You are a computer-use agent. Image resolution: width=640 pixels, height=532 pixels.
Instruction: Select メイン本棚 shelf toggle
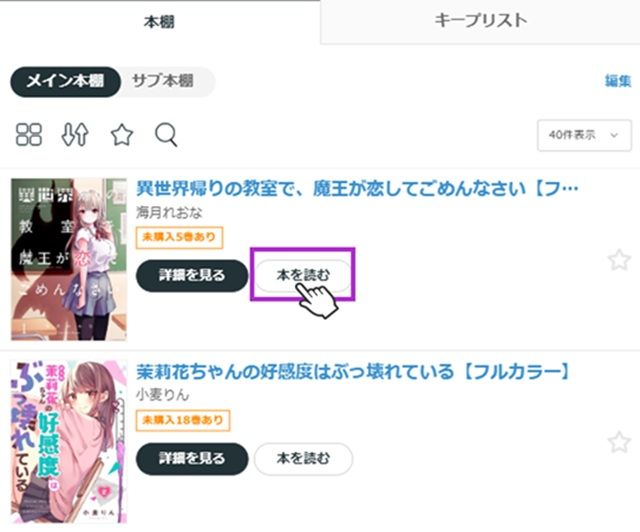tap(65, 82)
